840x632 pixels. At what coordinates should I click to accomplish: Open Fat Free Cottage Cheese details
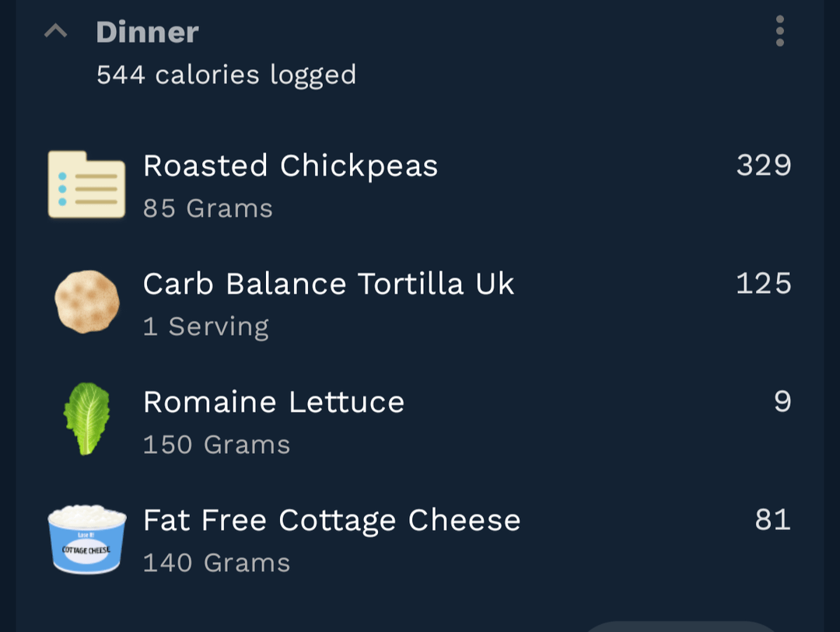click(x=331, y=520)
